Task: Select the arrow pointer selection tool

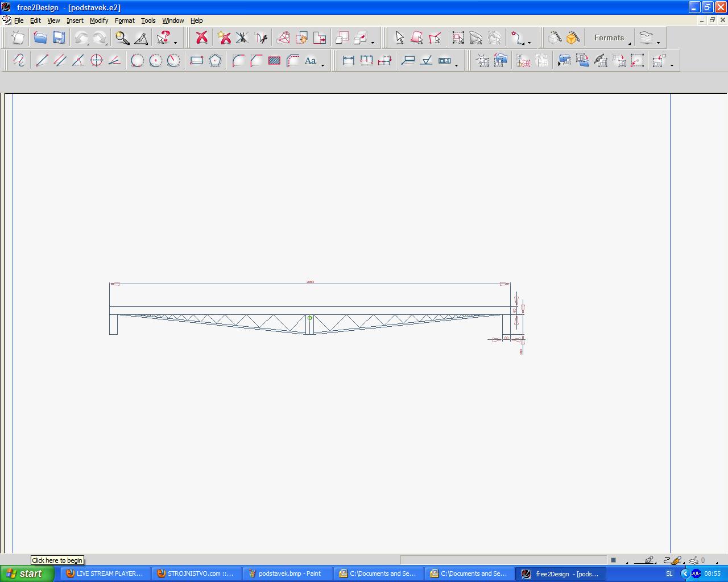Action: (x=399, y=38)
